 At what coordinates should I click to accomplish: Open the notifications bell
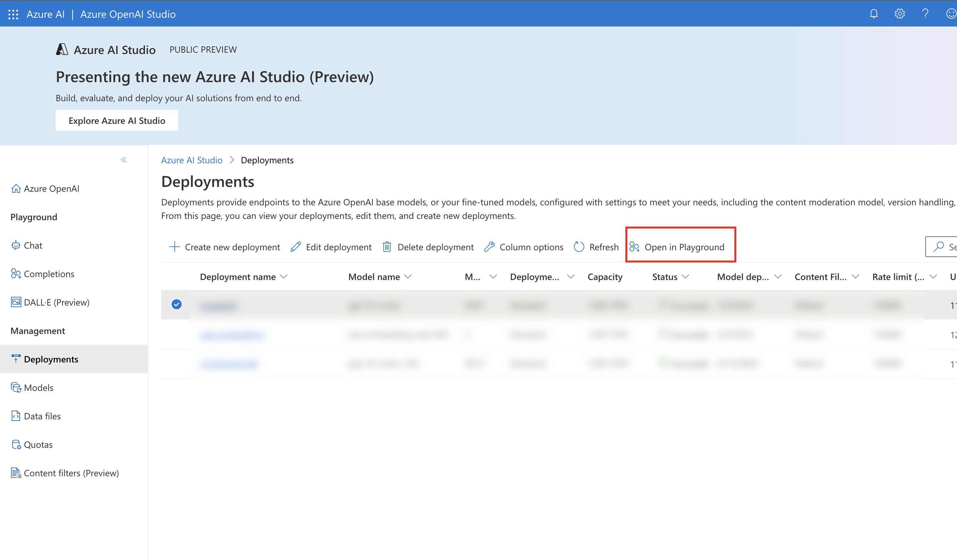[874, 14]
